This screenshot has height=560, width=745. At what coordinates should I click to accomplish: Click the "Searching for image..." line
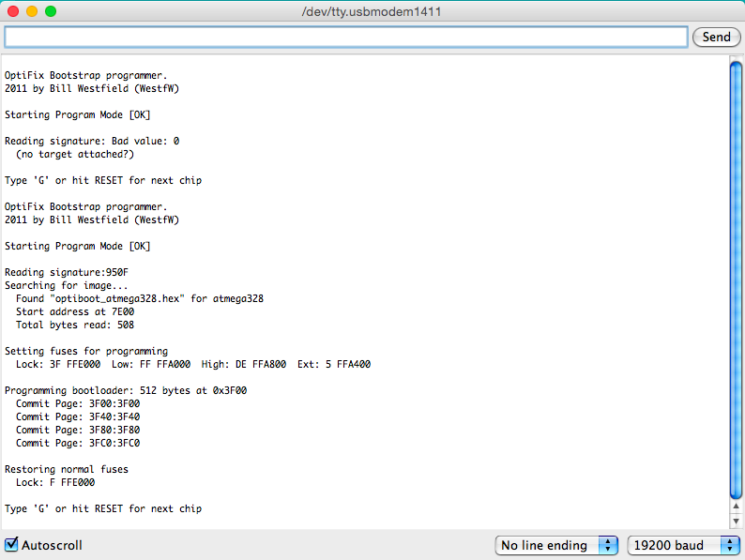66,285
